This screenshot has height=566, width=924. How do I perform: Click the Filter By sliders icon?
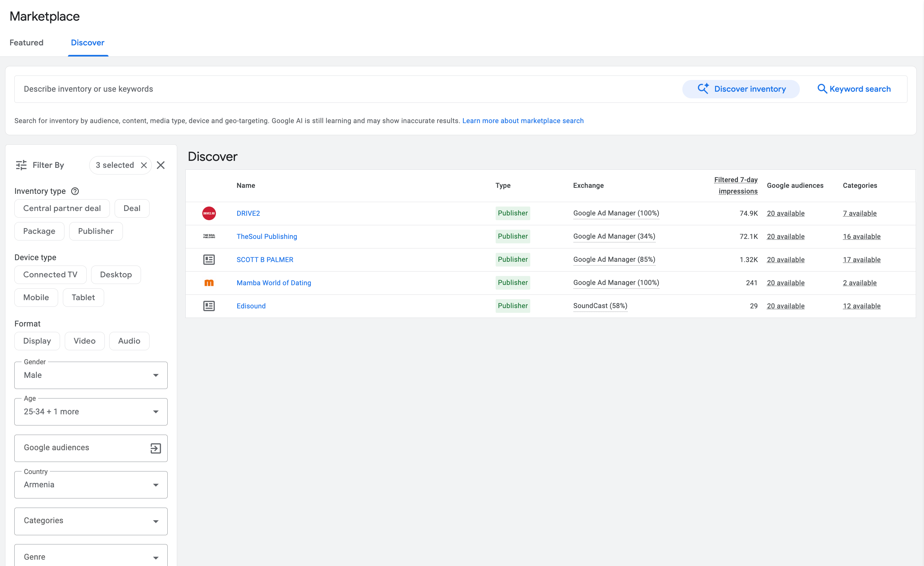(x=21, y=165)
